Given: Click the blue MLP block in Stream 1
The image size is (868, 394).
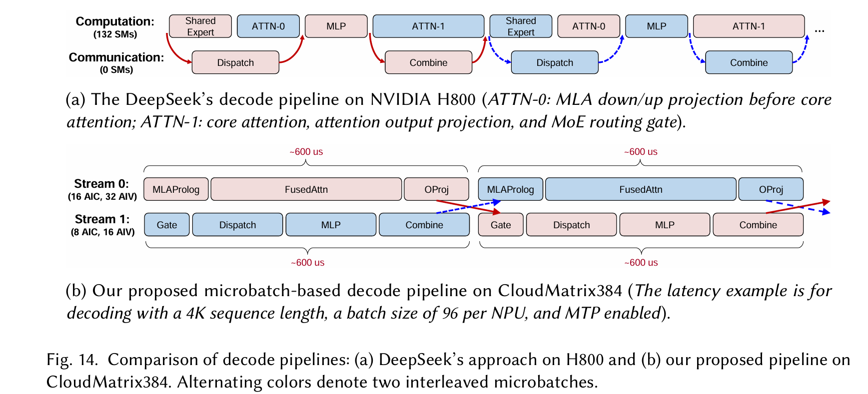Looking at the screenshot, I should click(331, 225).
